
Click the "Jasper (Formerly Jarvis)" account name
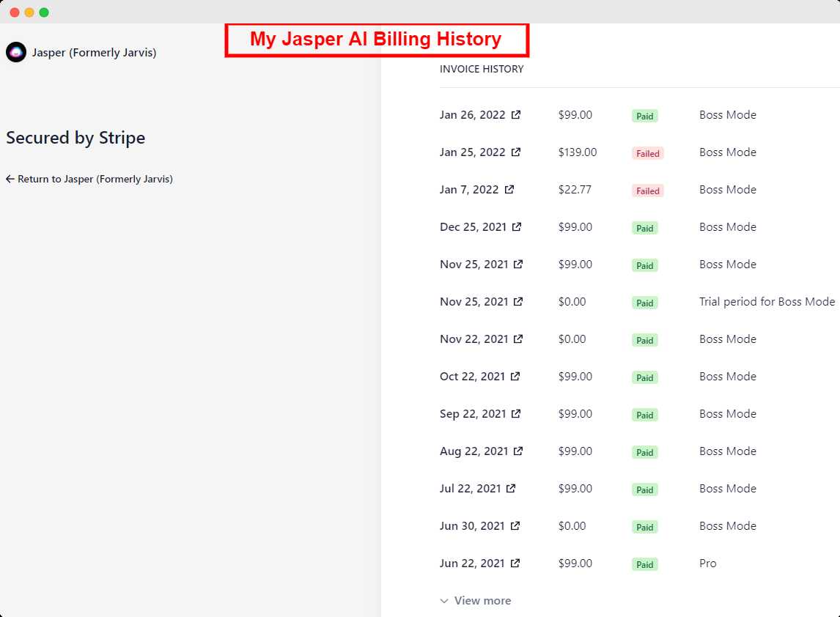(x=95, y=53)
